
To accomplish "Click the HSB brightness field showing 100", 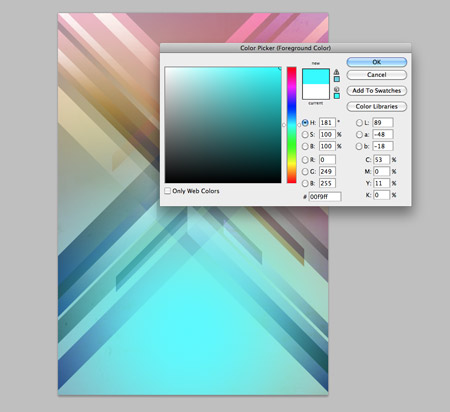I will pyautogui.click(x=327, y=146).
